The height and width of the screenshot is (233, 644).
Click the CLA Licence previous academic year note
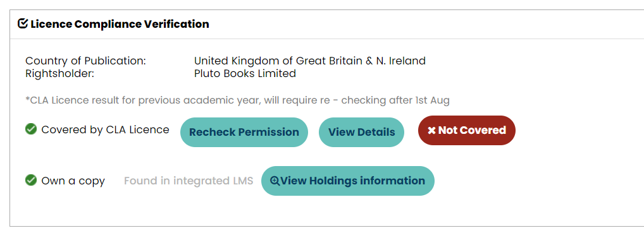click(x=237, y=100)
